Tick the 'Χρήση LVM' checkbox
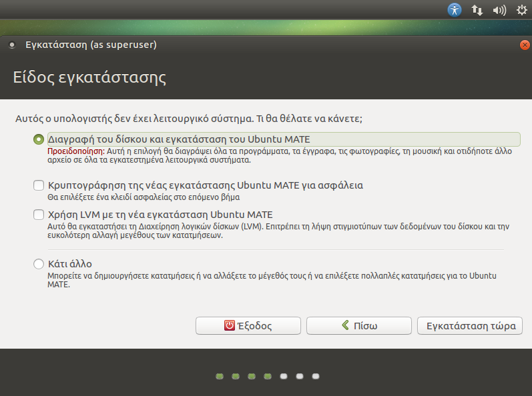This screenshot has width=532, height=396. click(x=39, y=215)
